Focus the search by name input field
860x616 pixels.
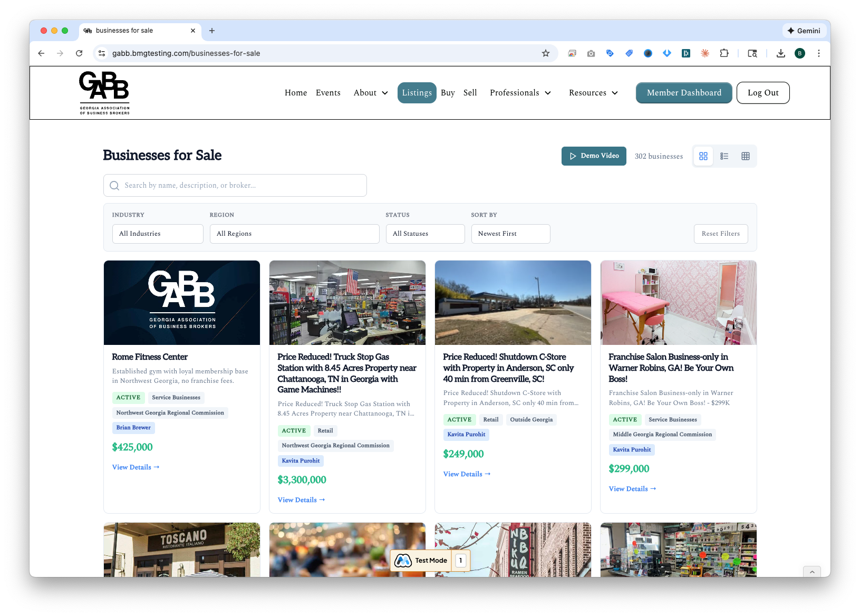[x=235, y=186]
